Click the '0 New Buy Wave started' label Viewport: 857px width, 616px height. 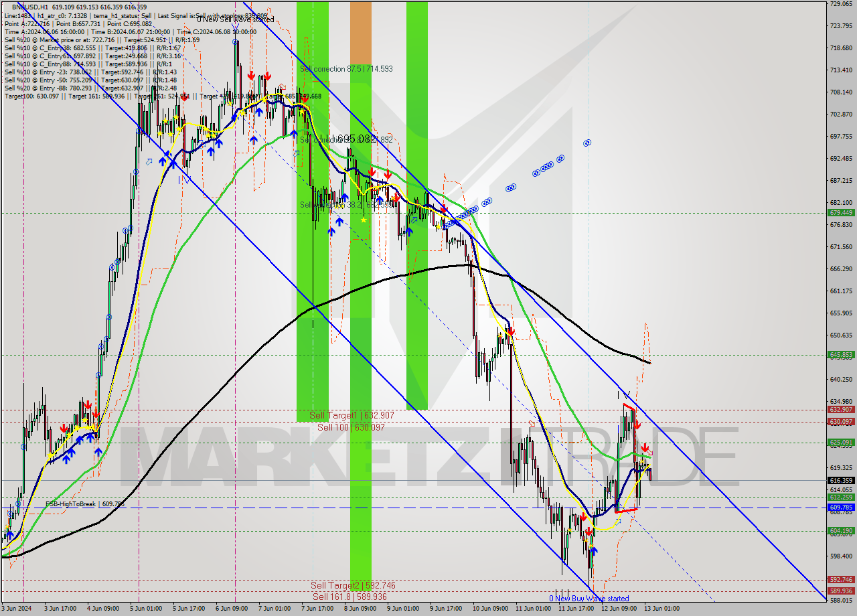point(589,599)
